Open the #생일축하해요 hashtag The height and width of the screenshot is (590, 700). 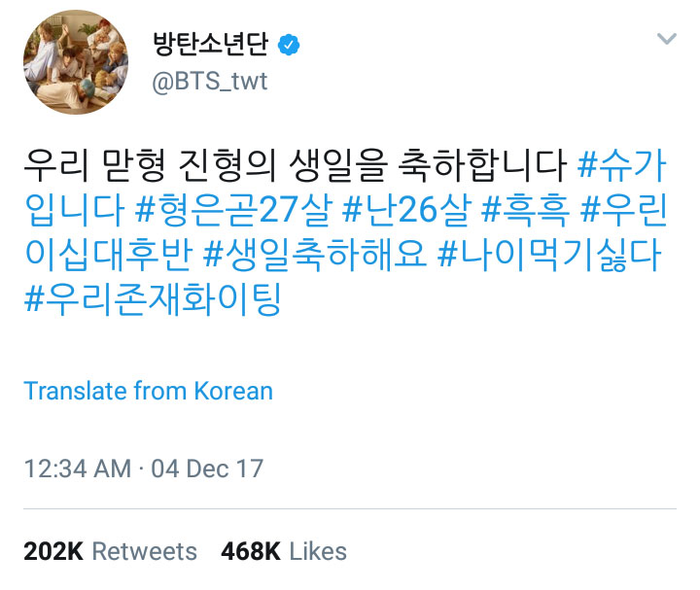[x=315, y=255]
